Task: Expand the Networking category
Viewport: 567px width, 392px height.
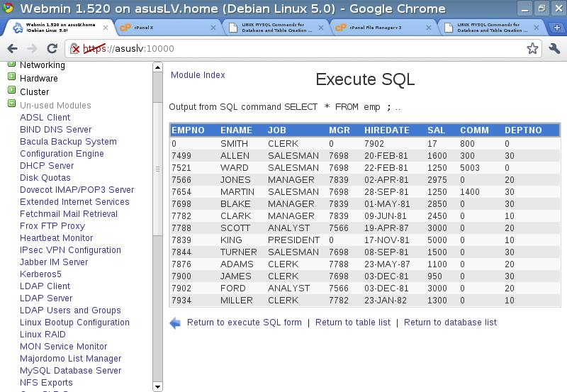Action: (11, 65)
